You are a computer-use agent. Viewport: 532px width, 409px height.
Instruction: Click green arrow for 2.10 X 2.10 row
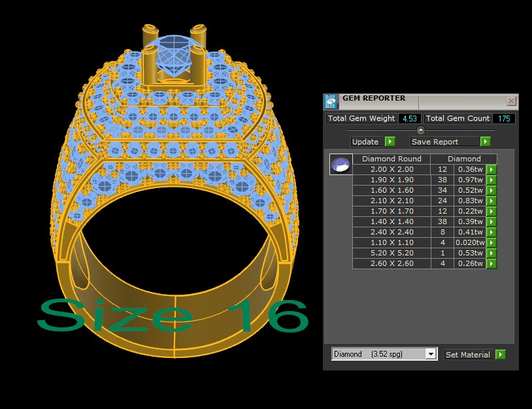tap(491, 201)
